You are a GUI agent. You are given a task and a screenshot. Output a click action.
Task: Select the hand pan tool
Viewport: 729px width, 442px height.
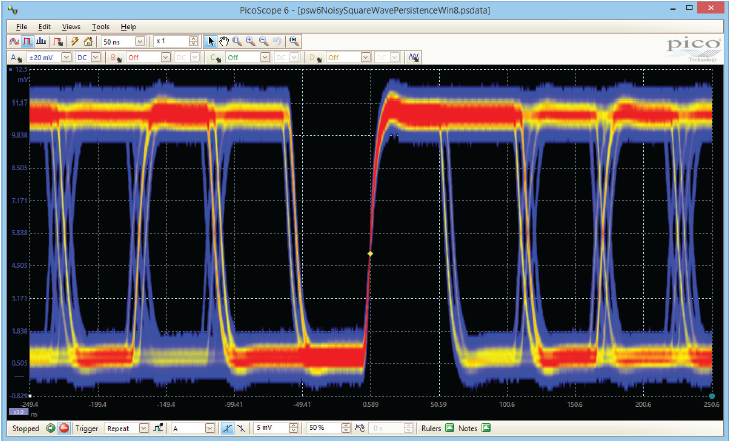[x=223, y=42]
